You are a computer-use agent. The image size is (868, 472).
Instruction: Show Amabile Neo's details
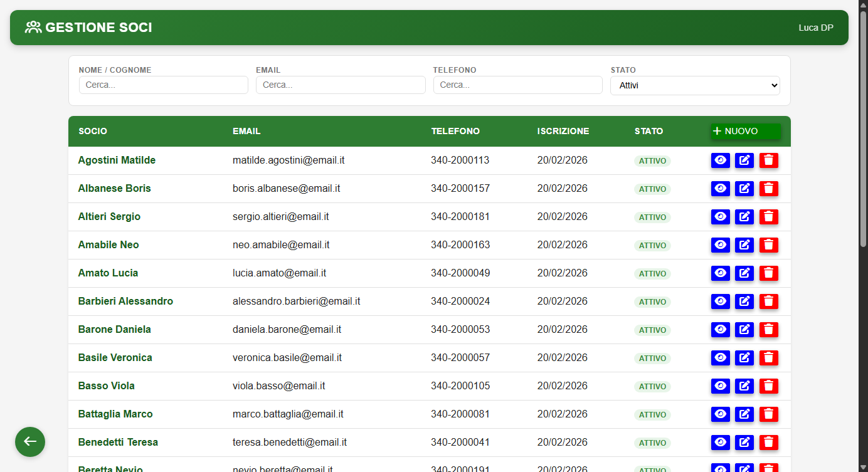tap(721, 245)
